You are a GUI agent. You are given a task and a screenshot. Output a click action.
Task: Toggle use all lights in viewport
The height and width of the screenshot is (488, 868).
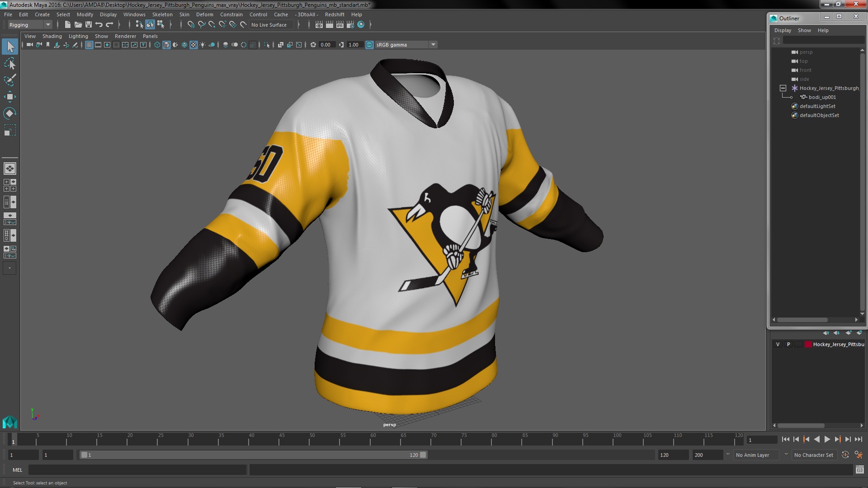(x=203, y=45)
